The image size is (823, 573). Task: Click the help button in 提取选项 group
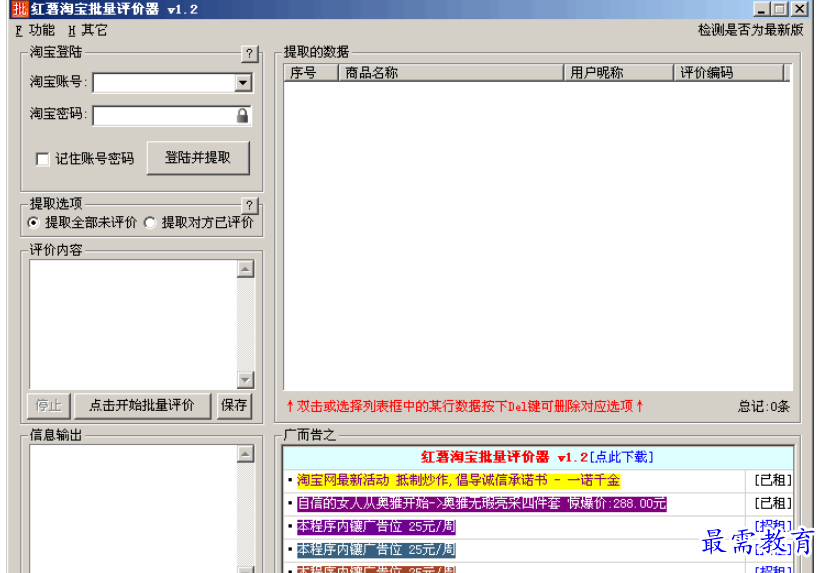point(250,205)
